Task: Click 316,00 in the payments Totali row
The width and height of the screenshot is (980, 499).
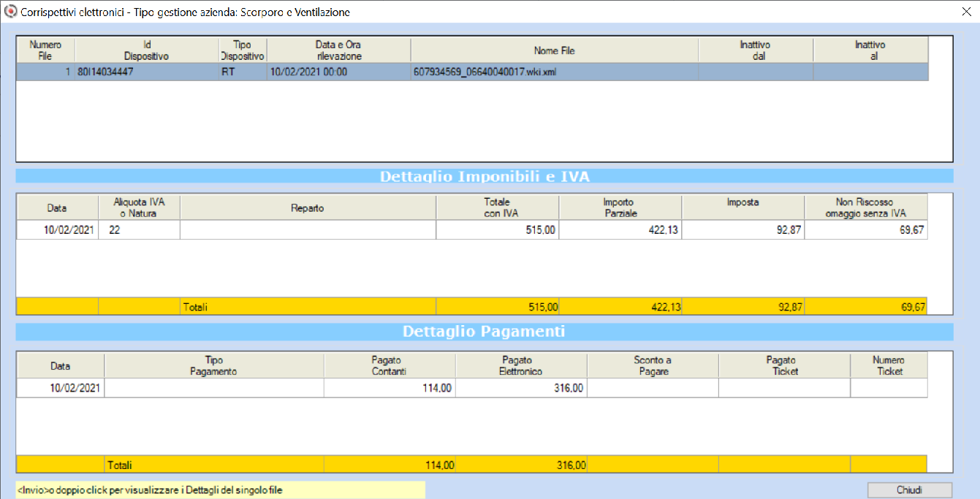Action: 521,465
